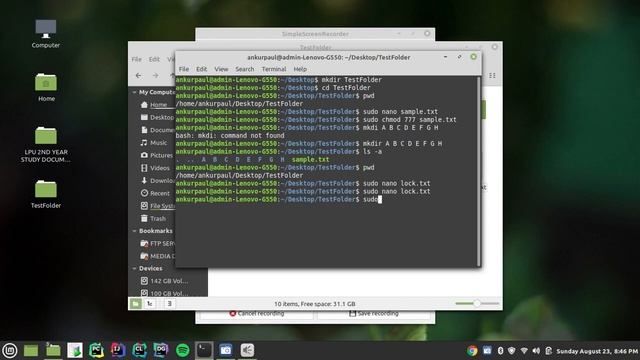Click Save recording in SimpleScreenRecorder

click(373, 313)
